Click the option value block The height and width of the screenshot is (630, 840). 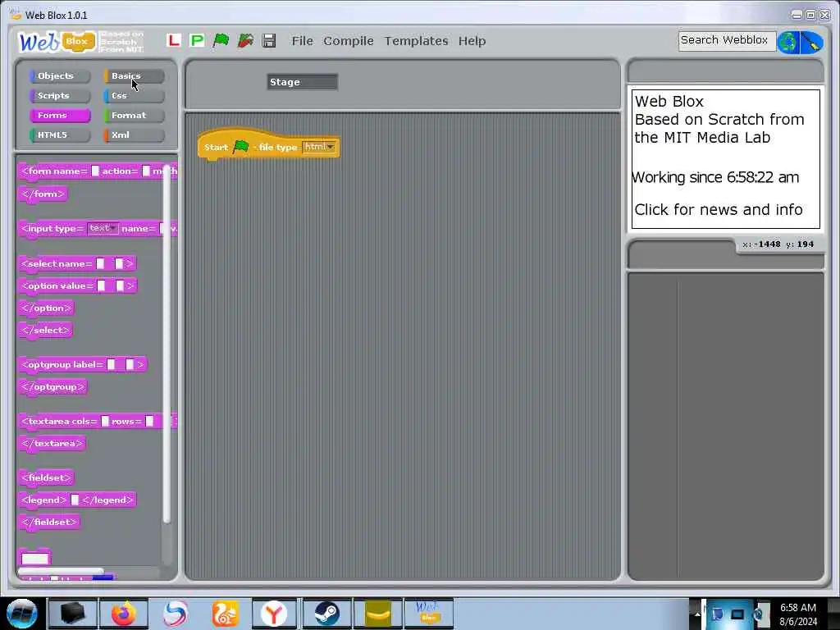(78, 286)
